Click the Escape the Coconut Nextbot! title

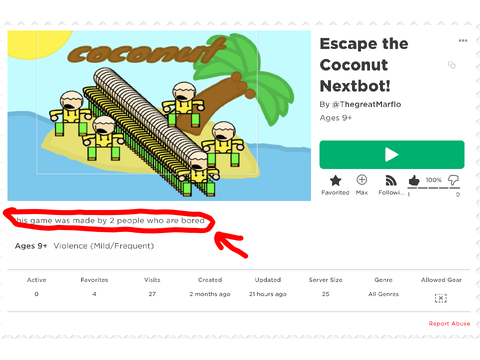(364, 65)
